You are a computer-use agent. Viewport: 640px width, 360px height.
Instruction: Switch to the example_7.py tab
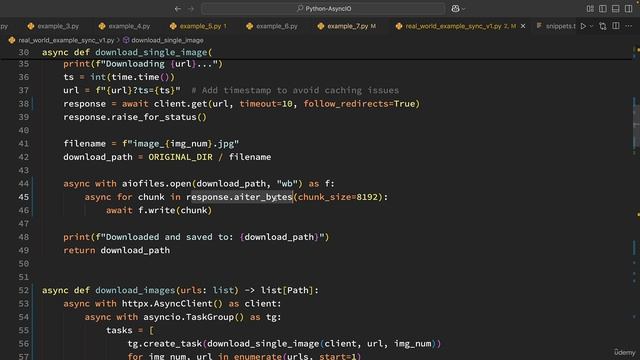[347, 26]
